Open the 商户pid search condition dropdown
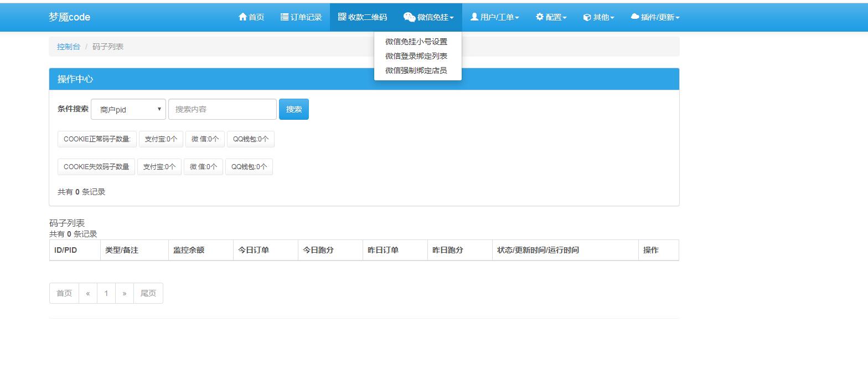Image resolution: width=868 pixels, height=383 pixels. 128,109
